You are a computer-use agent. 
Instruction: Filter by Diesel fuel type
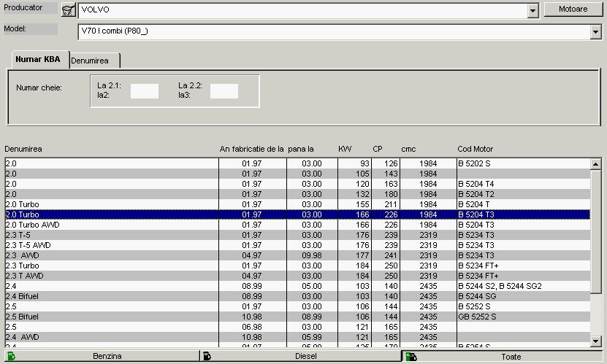click(x=302, y=356)
